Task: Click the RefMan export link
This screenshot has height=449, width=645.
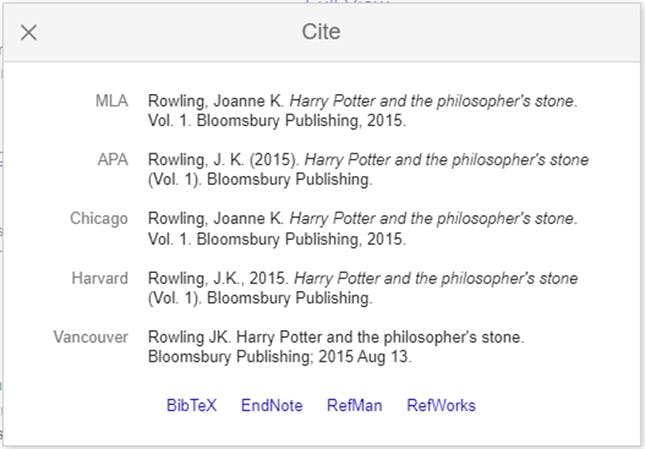Action: 355,405
